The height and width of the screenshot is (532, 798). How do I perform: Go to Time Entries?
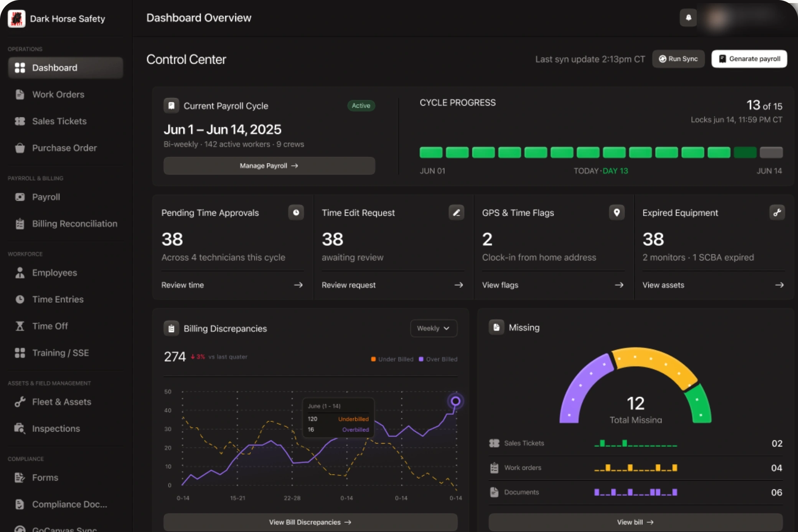[x=65, y=300]
